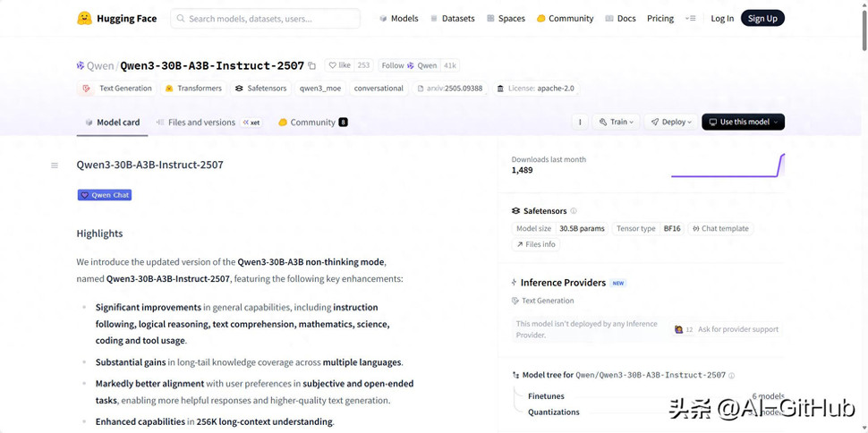This screenshot has height=433, width=868.
Task: Open the Train dropdown
Action: 616,122
